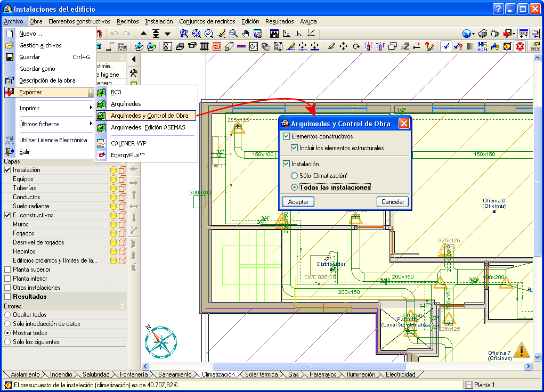Image resolution: width=544 pixels, height=392 pixels.
Task: Click the zoom x2 magnifier icon
Action: point(208,34)
